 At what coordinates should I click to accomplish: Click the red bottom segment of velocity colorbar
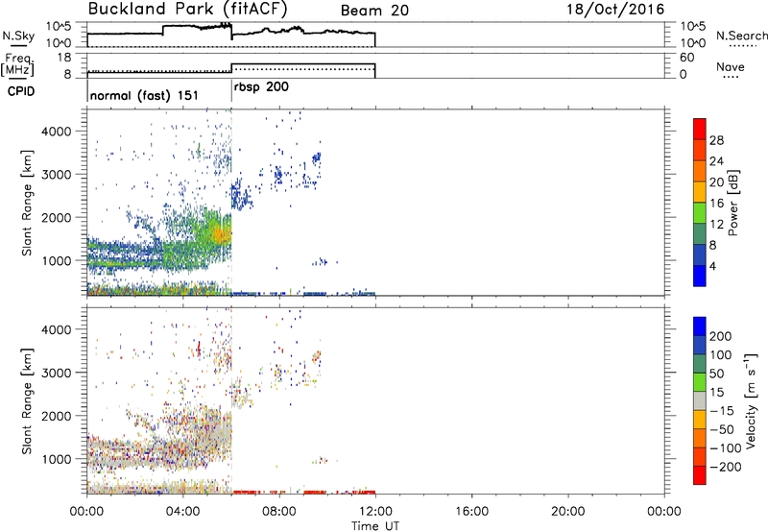700,475
